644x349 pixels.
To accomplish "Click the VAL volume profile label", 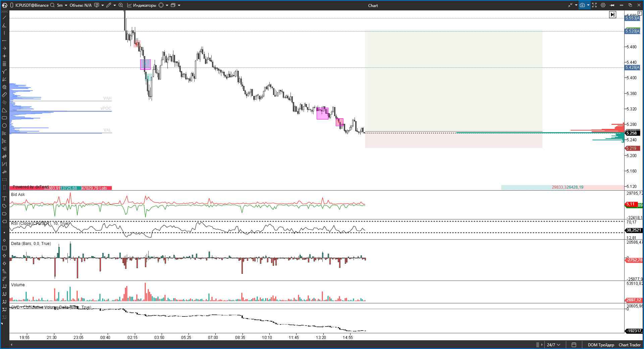I will click(x=107, y=130).
